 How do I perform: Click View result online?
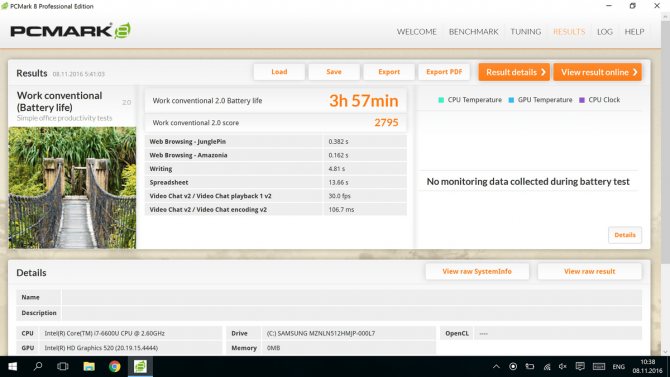(x=597, y=72)
